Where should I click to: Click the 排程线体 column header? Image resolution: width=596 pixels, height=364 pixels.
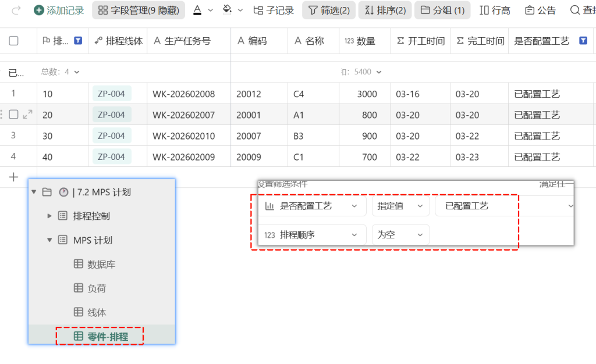[118, 41]
